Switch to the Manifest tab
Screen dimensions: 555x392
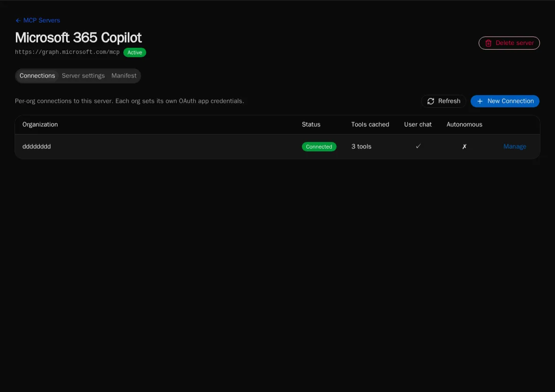[x=124, y=76]
